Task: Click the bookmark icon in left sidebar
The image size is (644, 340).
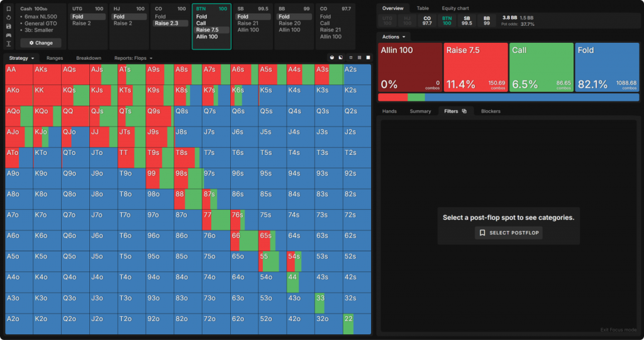Action: pos(8,9)
